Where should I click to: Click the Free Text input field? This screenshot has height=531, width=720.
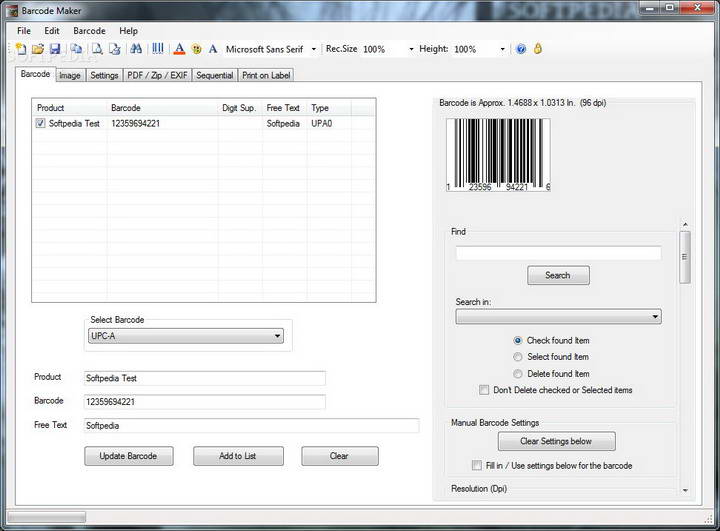pyautogui.click(x=251, y=426)
